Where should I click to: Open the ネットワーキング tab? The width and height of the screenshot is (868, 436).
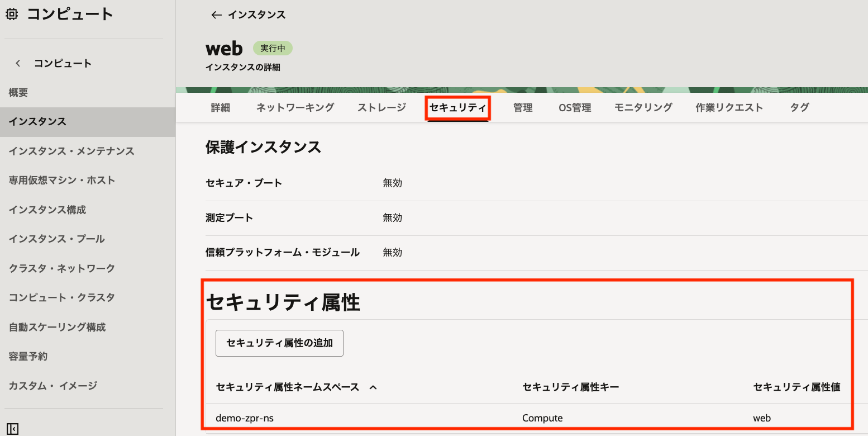[295, 107]
